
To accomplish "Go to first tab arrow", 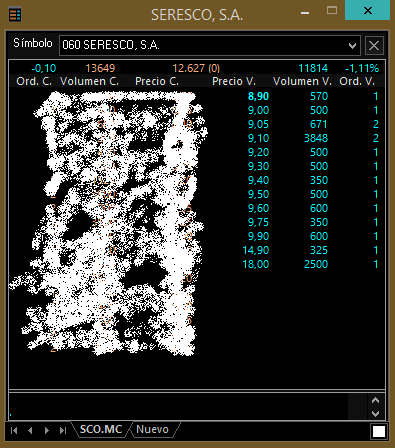I will click(14, 430).
